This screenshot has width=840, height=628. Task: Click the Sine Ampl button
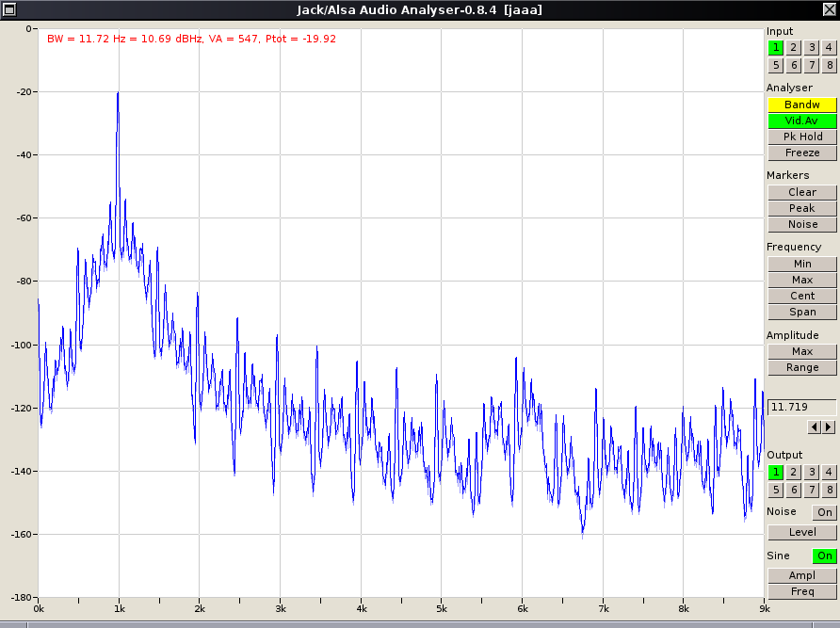802,575
